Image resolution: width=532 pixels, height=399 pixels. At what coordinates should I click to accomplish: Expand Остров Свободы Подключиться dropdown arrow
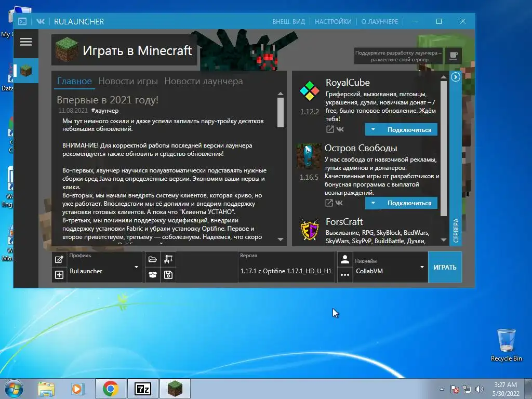coord(373,203)
